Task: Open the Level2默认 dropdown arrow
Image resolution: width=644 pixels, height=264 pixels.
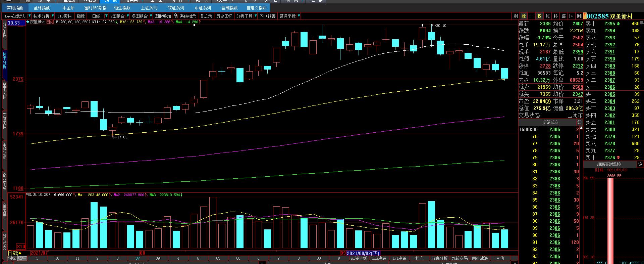Action: pyautogui.click(x=30, y=16)
